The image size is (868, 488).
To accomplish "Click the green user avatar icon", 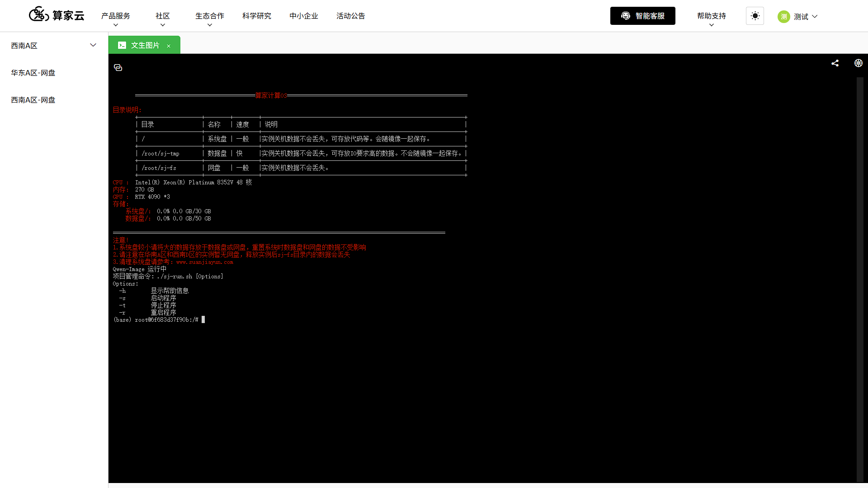I will (x=784, y=17).
